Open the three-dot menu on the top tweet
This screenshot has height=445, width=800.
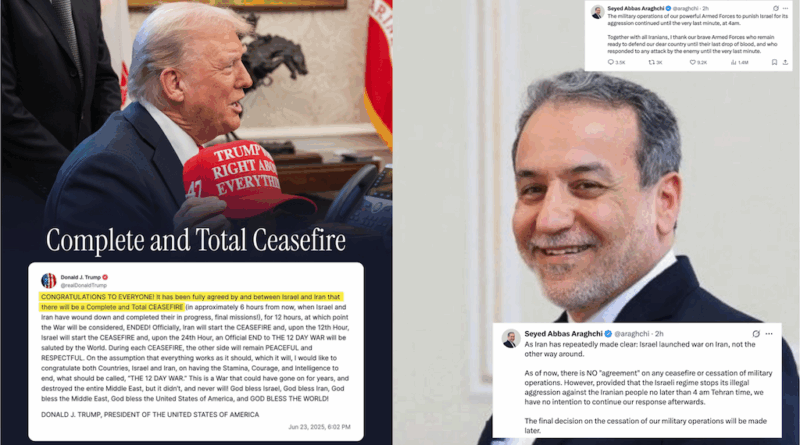(785, 8)
